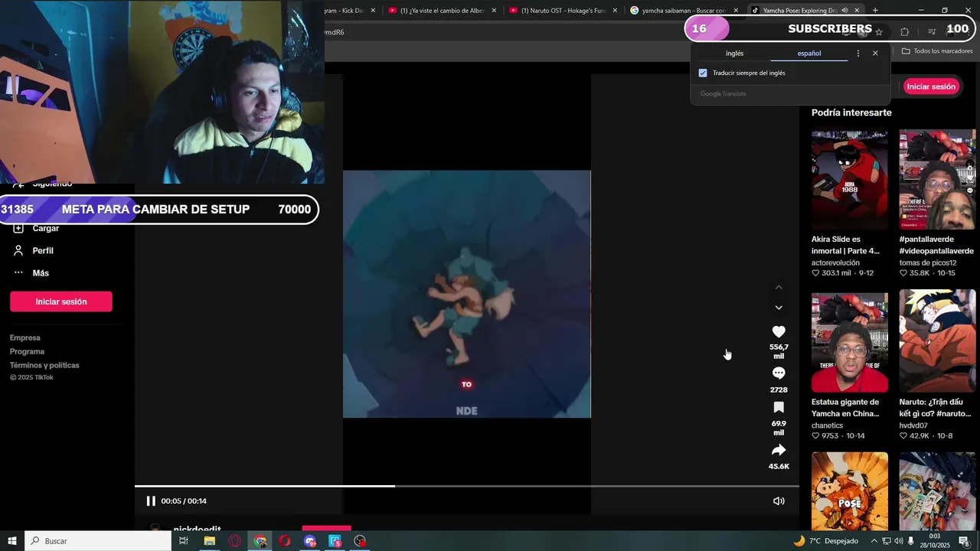980x551 pixels.
Task: Open Akira Slide es inmortal video thumbnail
Action: [850, 179]
